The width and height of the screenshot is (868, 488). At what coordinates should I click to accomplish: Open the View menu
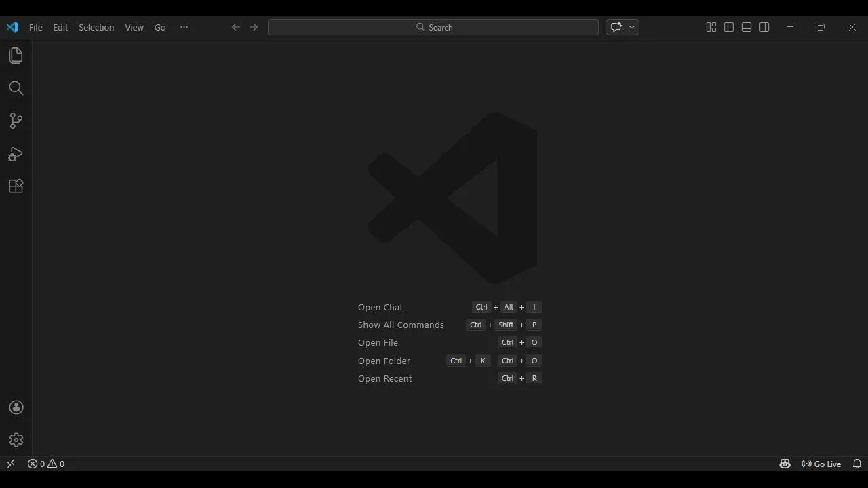coord(134,27)
